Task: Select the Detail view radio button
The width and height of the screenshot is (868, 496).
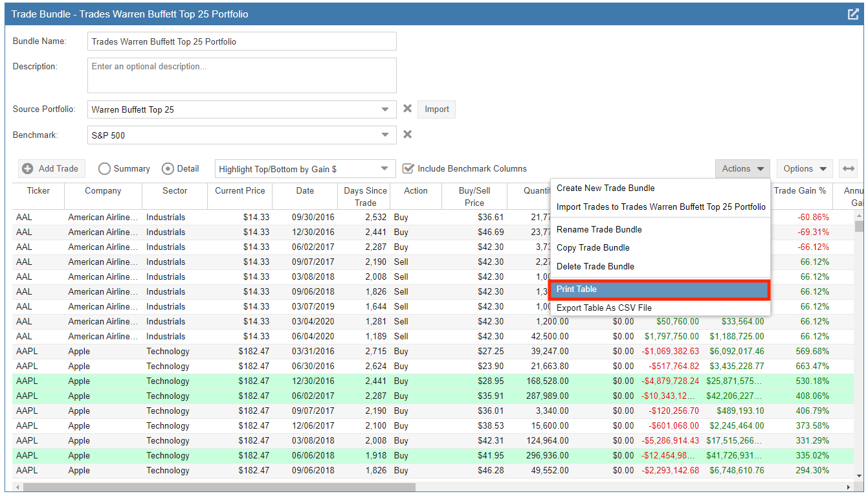Action: click(x=168, y=168)
